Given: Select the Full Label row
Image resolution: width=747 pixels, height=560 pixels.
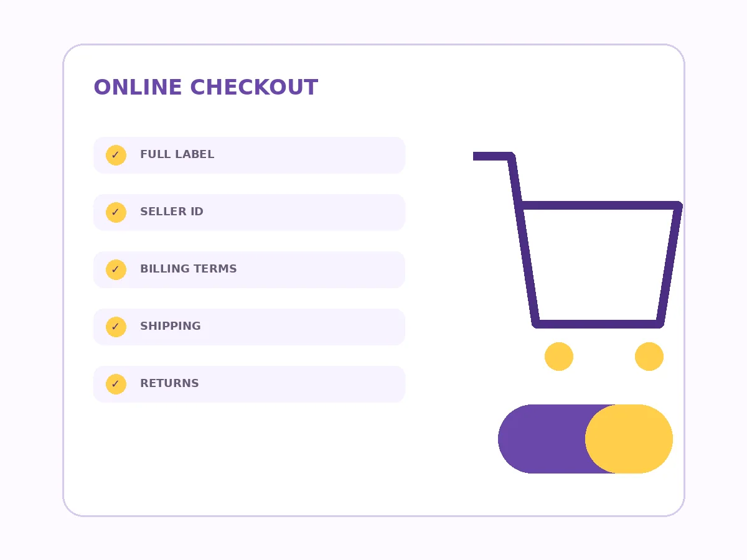Looking at the screenshot, I should [x=249, y=155].
